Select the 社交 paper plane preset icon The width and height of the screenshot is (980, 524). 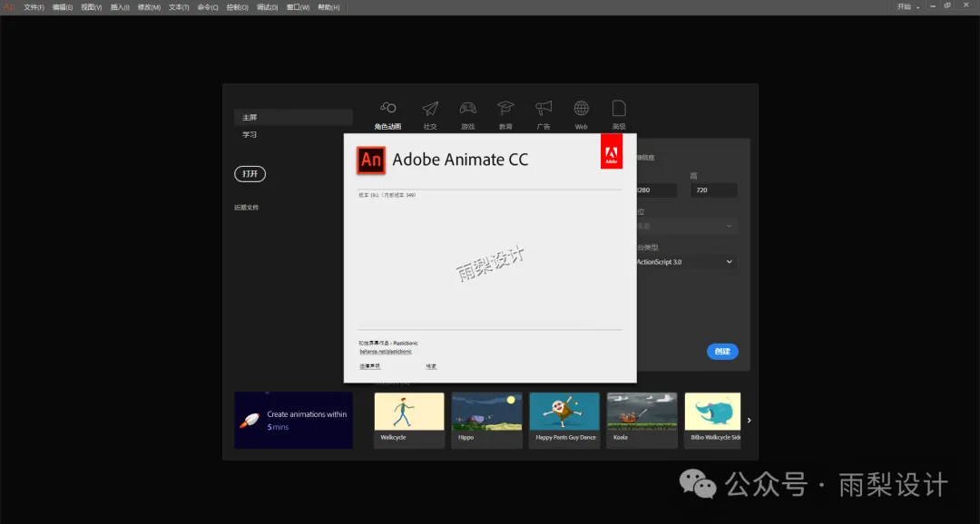(x=430, y=108)
